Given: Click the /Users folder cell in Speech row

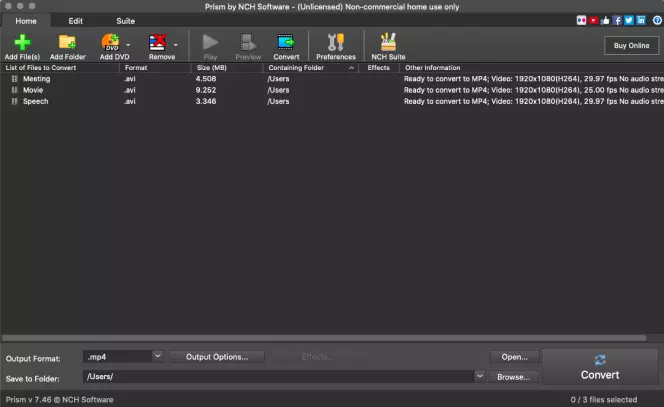Looking at the screenshot, I should [278, 102].
